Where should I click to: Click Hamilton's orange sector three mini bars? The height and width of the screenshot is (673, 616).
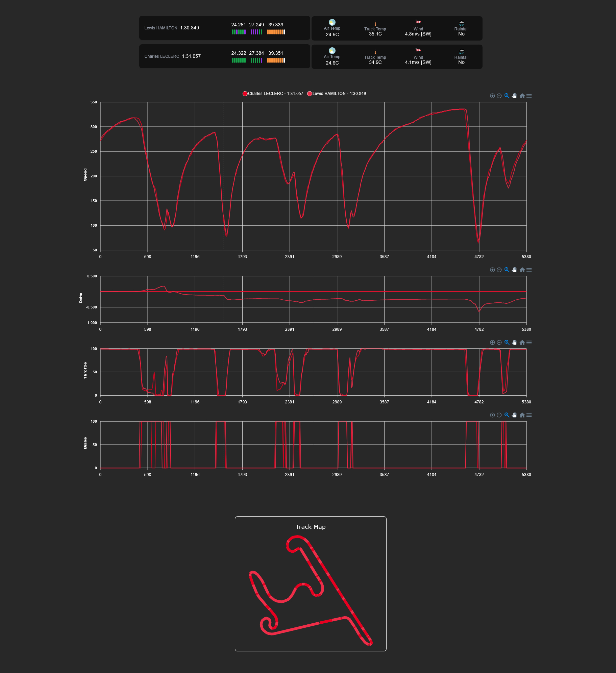point(276,32)
